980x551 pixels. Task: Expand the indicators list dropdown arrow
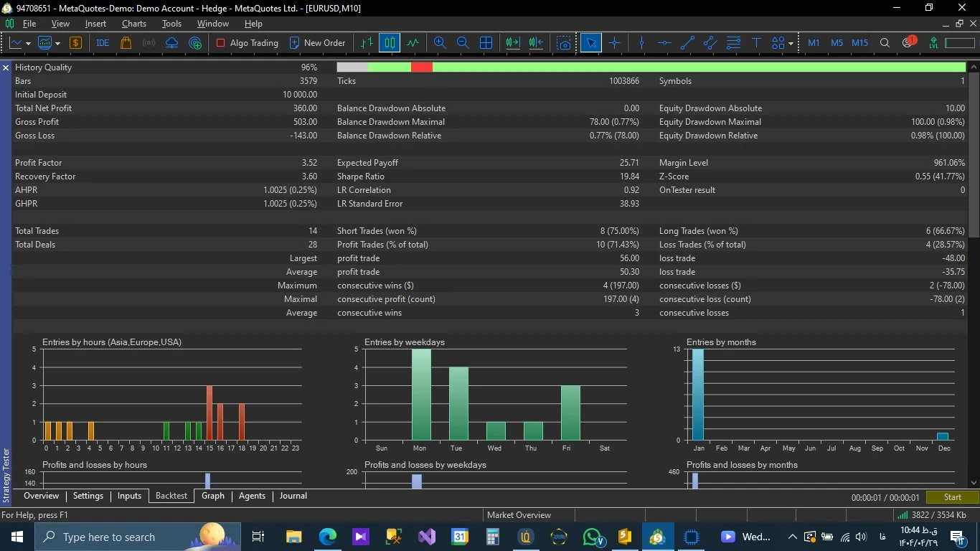tap(57, 44)
